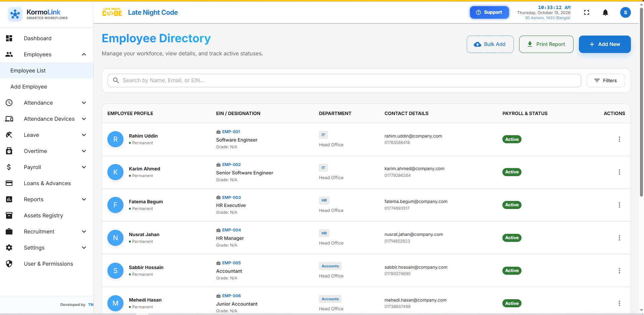Open Loans & Advances

[x=47, y=183]
